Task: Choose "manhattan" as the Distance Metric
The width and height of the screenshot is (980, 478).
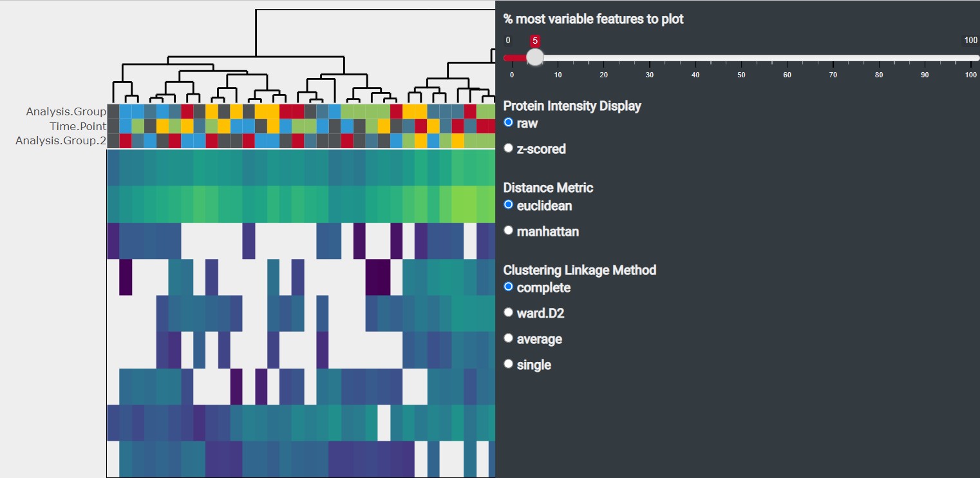Action: (x=509, y=230)
